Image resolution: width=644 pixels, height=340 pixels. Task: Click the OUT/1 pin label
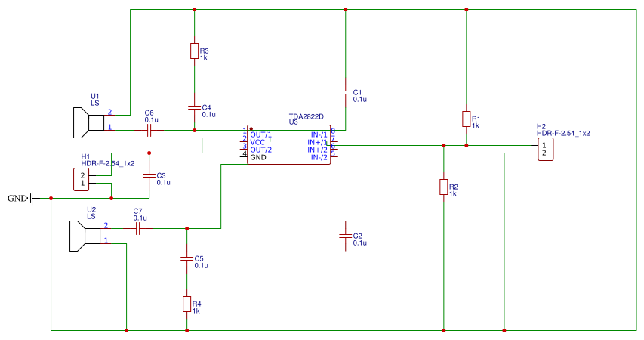point(260,134)
